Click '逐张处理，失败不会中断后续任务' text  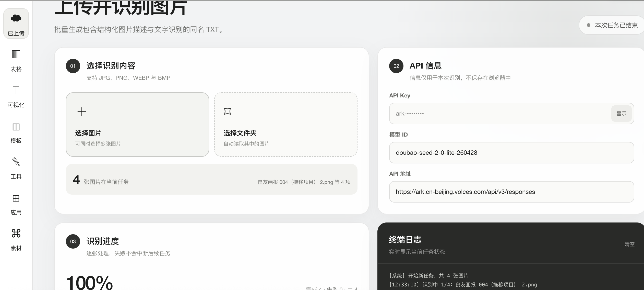[x=128, y=253]
